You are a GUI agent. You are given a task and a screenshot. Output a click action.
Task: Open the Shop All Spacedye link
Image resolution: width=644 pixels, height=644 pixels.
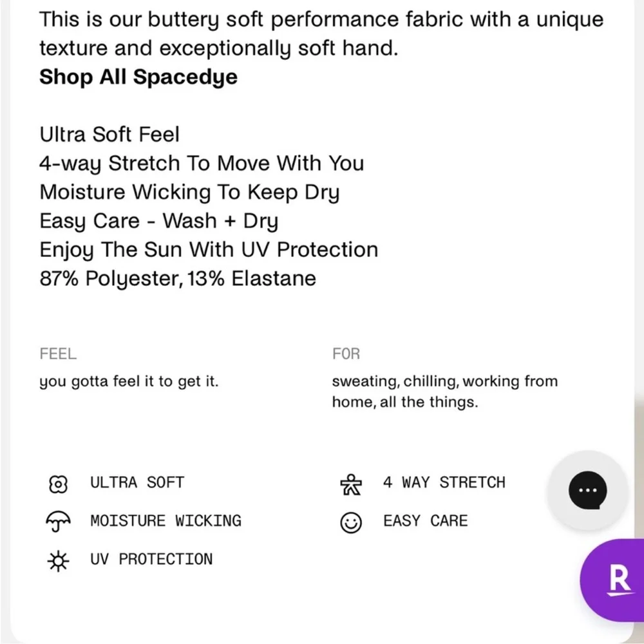click(x=138, y=77)
